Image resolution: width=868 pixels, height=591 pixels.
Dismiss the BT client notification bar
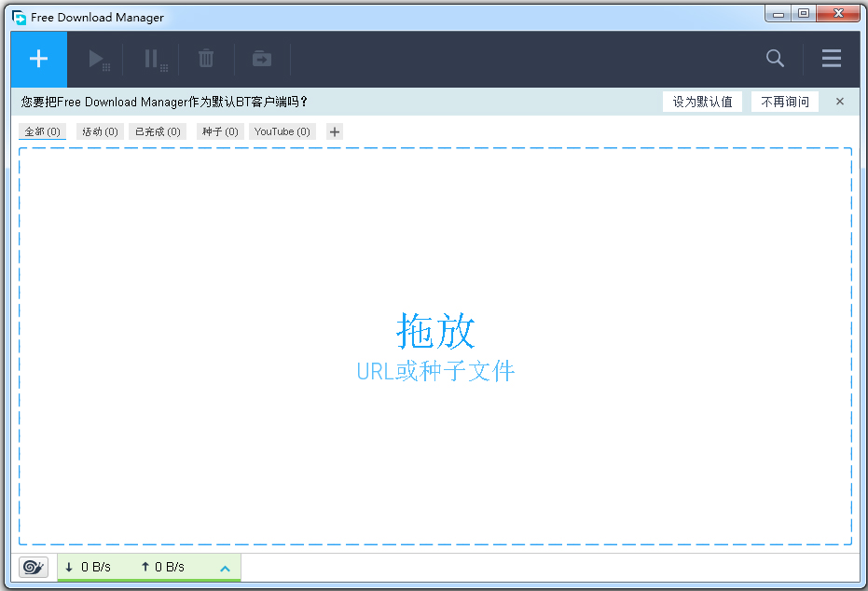[839, 101]
